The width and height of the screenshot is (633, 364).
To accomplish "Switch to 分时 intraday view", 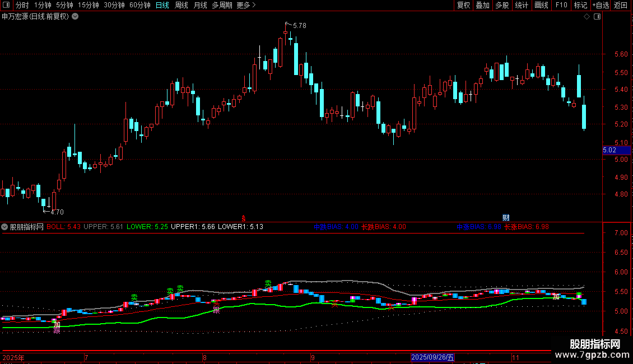I will point(22,5).
